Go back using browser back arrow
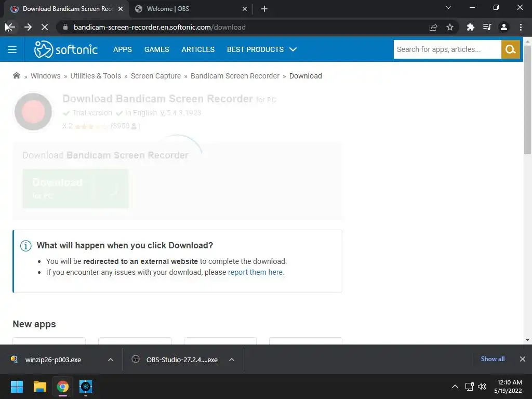The width and height of the screenshot is (532, 399). [x=10, y=27]
